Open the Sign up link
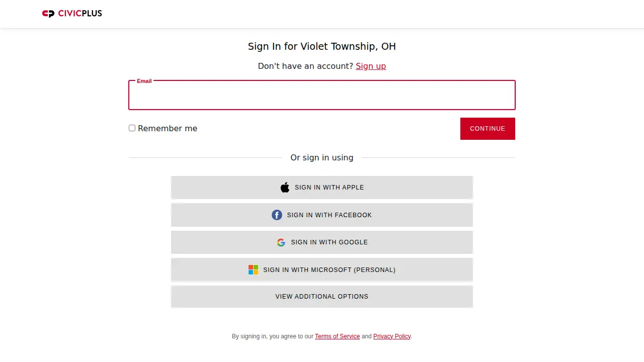This screenshot has height=362, width=644. 371,66
